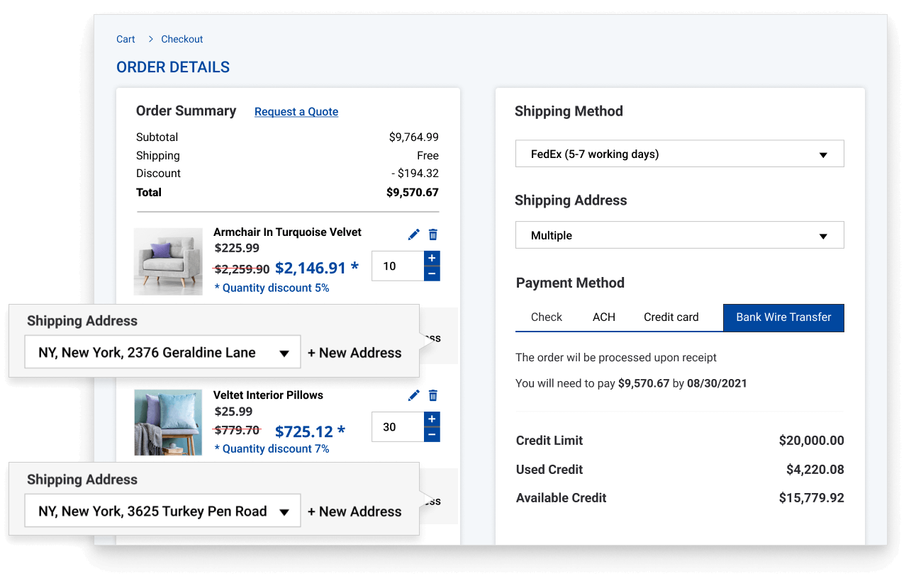Go to Cart in the breadcrumb

pyautogui.click(x=125, y=39)
